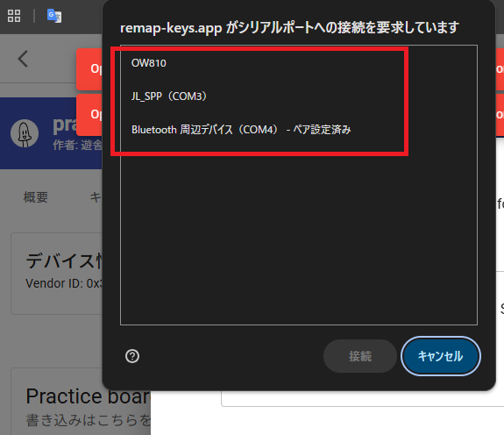Viewport: 504px width, 435px height.
Task: Go back with the left chevron arrow
Action: click(x=23, y=59)
